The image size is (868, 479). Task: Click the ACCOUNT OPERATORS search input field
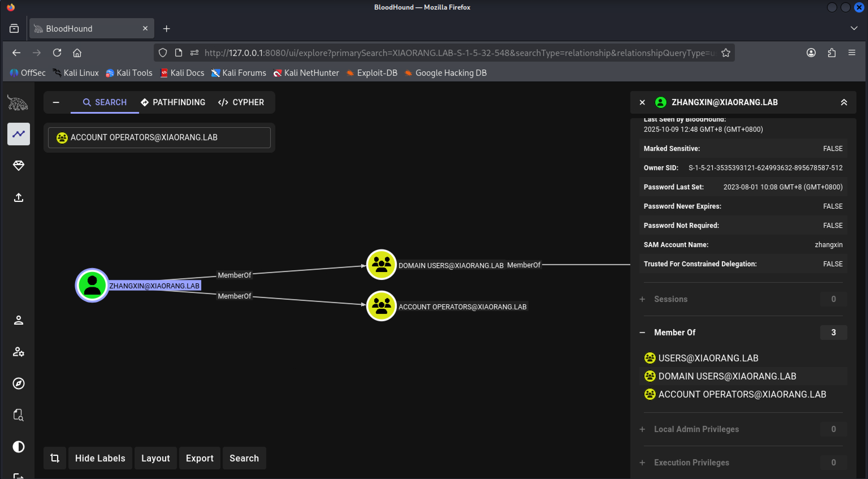(159, 137)
